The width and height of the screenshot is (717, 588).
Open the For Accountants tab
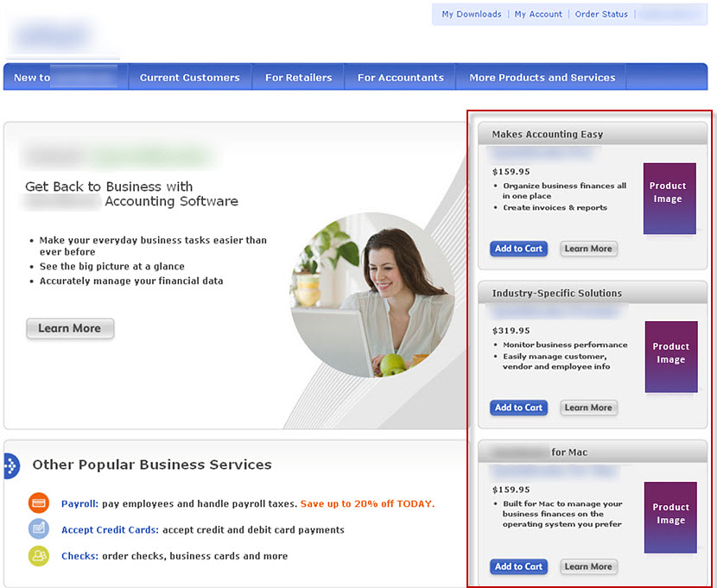point(400,77)
